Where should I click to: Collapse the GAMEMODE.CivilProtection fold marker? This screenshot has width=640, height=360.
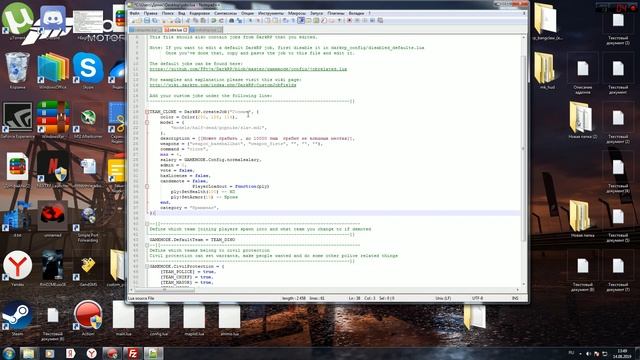click(147, 266)
